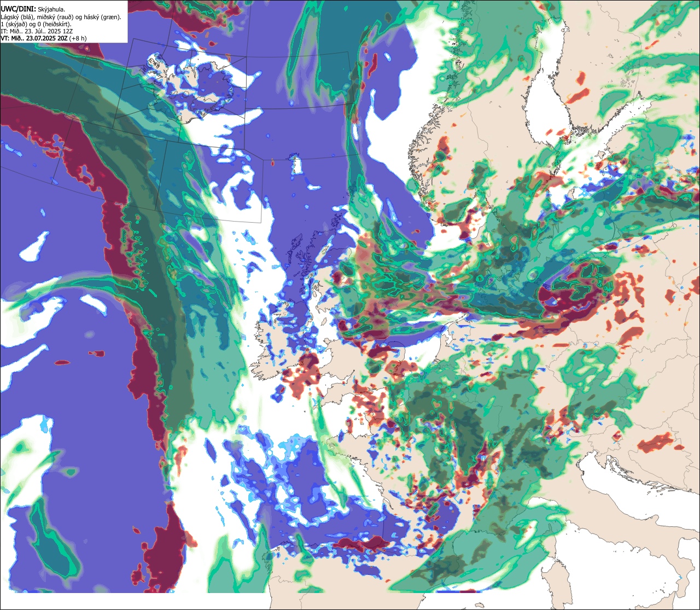
Task: Click the '1 (skýjað) og 0 (heiðskírt).' line
Action: click(x=36, y=24)
